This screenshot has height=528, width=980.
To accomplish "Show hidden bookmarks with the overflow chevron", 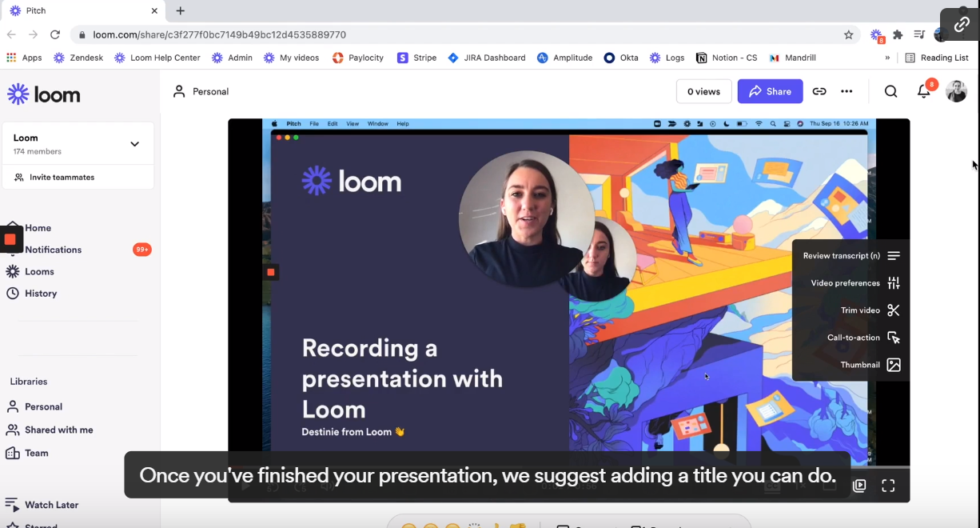I will click(887, 58).
